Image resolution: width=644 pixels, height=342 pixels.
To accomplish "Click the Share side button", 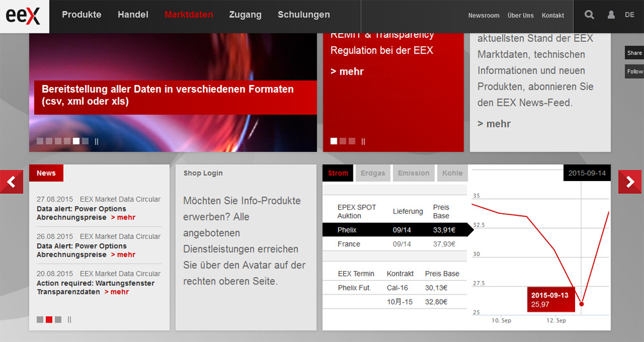I will click(634, 53).
